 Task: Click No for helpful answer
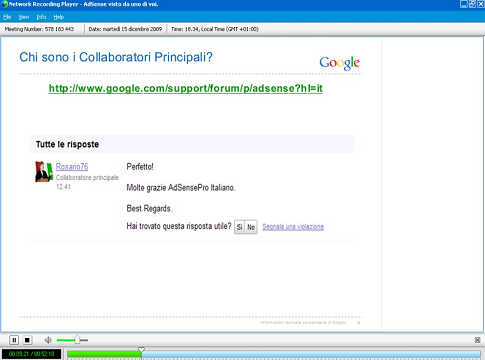pyautogui.click(x=251, y=227)
